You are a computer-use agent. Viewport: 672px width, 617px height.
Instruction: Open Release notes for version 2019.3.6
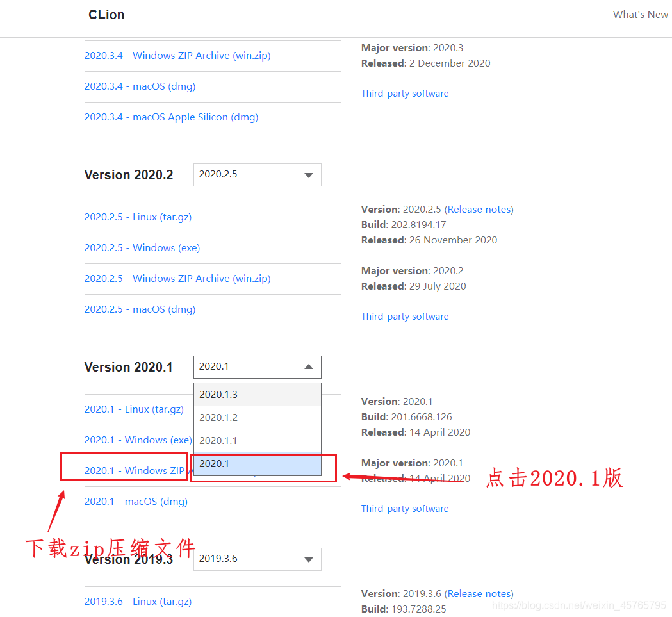coord(479,594)
